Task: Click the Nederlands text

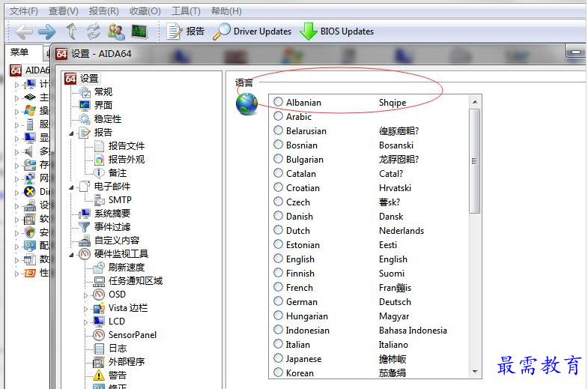Action: (401, 231)
